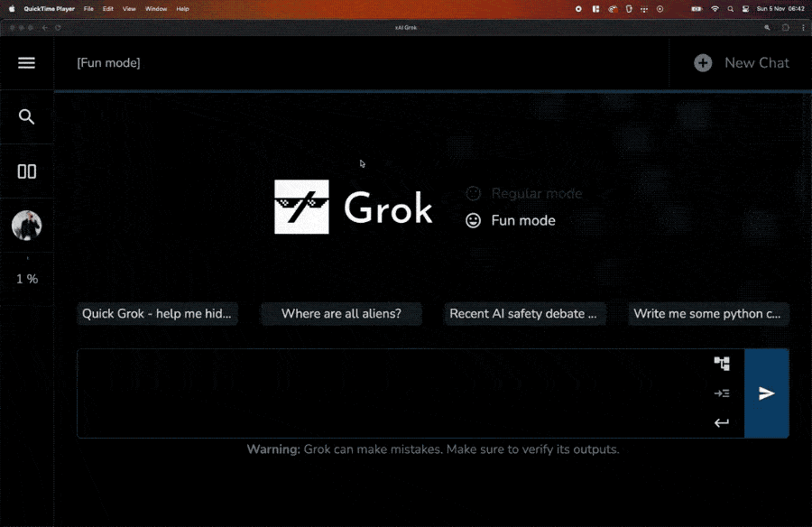Screen dimensions: 812x527
Task: Open Spotlight search in the menu bar
Action: coord(730,9)
